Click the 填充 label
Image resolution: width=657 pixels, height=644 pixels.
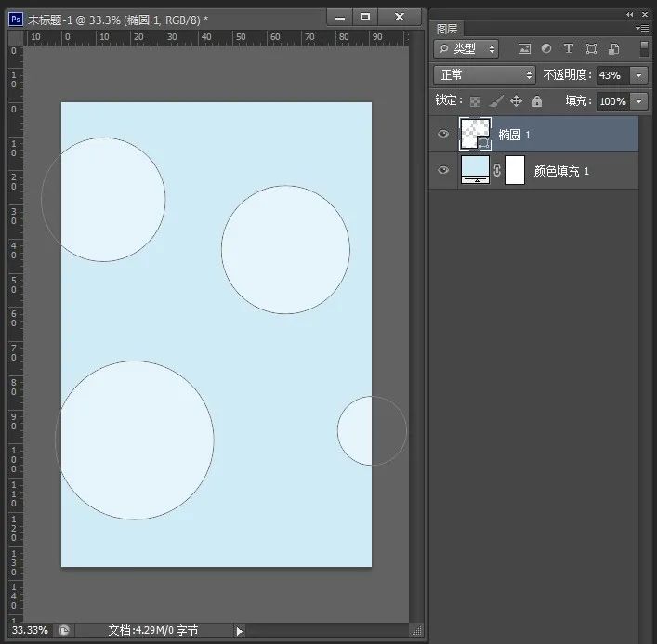click(x=579, y=100)
